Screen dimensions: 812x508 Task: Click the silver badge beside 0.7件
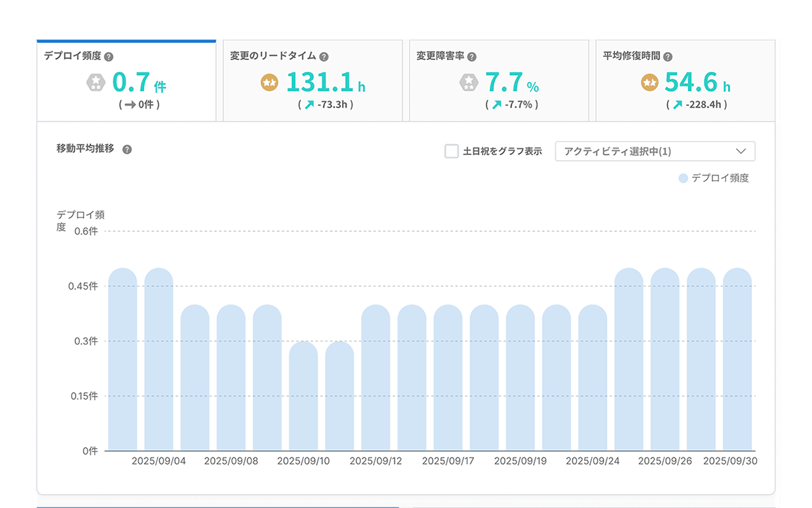[96, 82]
